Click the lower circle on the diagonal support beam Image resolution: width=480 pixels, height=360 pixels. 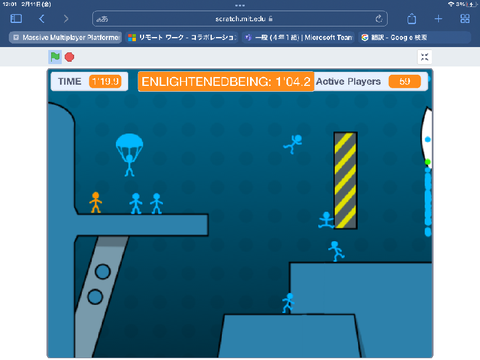[95, 297]
